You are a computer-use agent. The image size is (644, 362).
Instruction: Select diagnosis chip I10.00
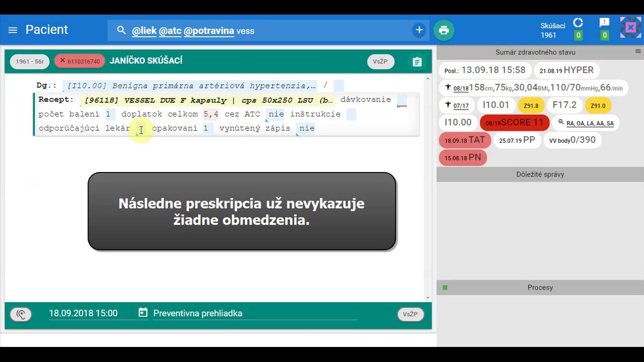click(458, 123)
